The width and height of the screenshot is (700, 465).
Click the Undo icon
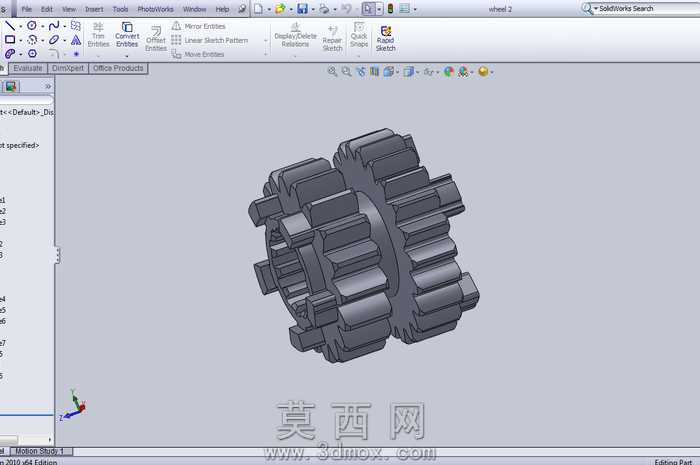[x=346, y=8]
